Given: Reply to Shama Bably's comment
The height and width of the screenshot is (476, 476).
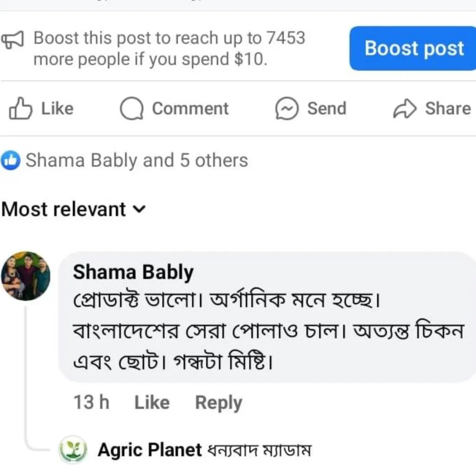Looking at the screenshot, I should point(218,403).
